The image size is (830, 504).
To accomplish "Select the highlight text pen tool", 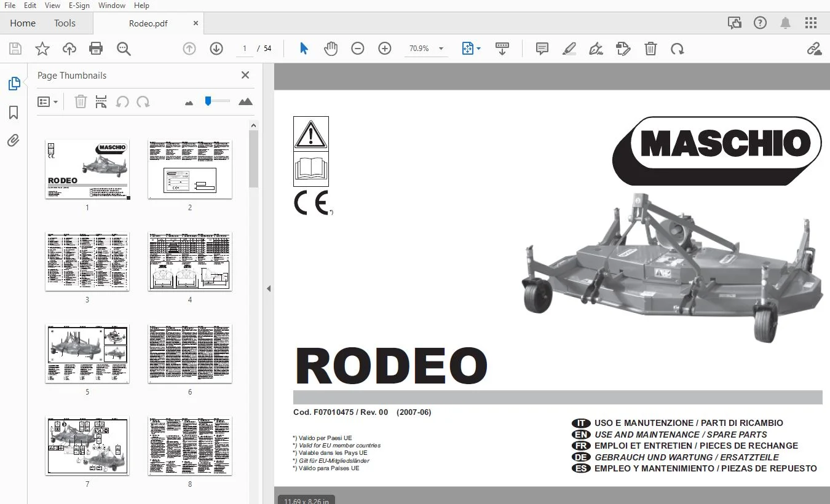I will pos(569,49).
